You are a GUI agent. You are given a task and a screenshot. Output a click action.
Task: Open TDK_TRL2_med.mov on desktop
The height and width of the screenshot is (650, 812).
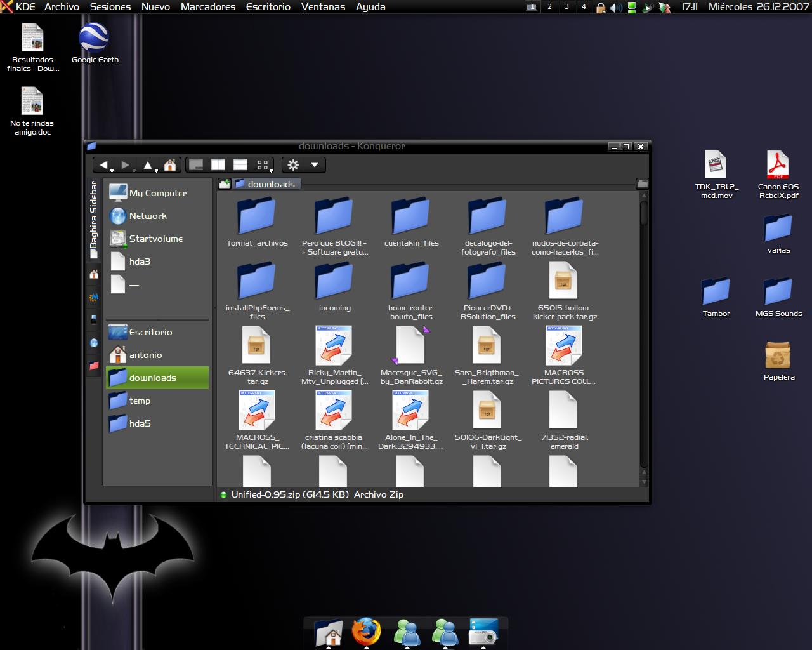pyautogui.click(x=716, y=175)
